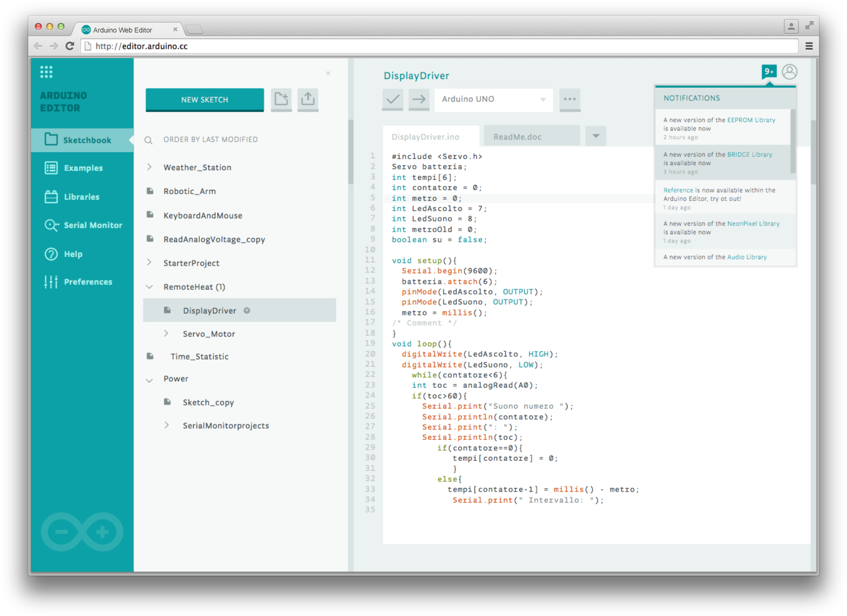Click the browser fullscreen arrows icon
The image size is (847, 616).
(810, 25)
